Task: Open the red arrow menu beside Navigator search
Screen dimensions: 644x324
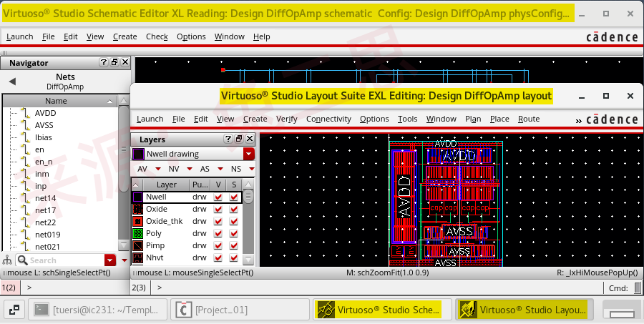Action: [x=125, y=260]
